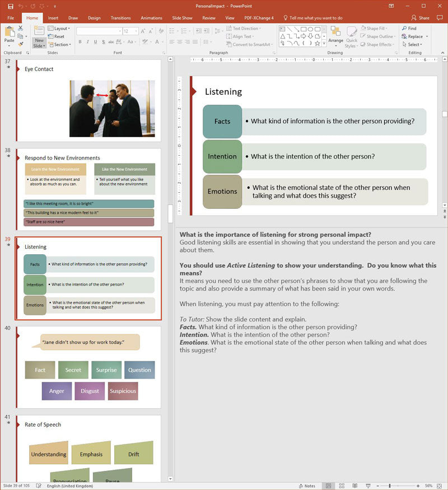
Task: Switch to the PDF-XChange 4 tab
Action: pyautogui.click(x=259, y=18)
